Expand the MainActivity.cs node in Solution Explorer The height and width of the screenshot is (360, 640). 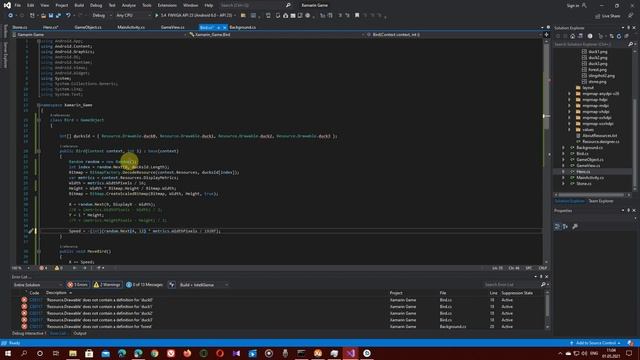[x=564, y=178]
